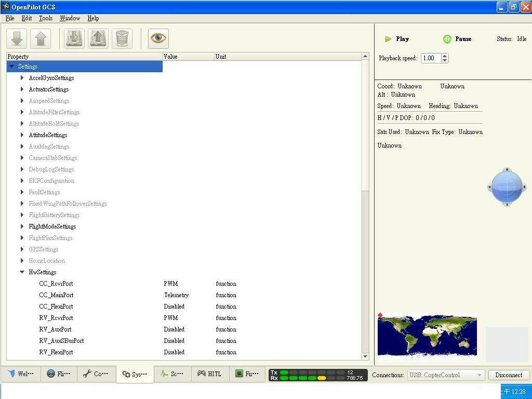Viewport: 532px width, 399px height.
Task: Click the Value column header
Action: coord(188,57)
